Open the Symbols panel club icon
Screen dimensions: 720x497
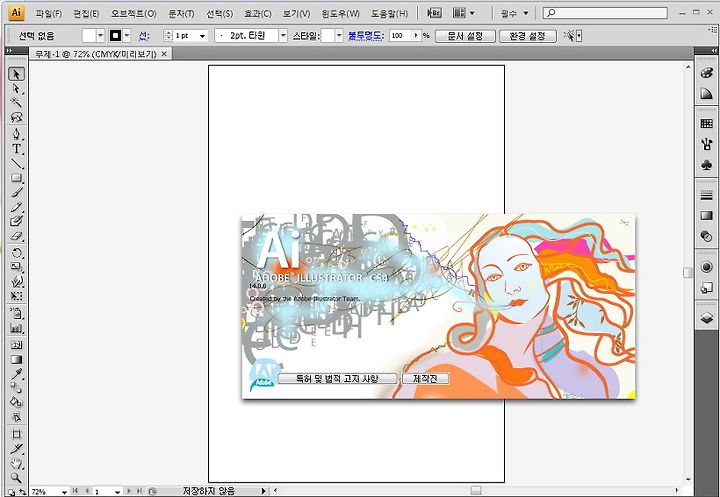707,165
